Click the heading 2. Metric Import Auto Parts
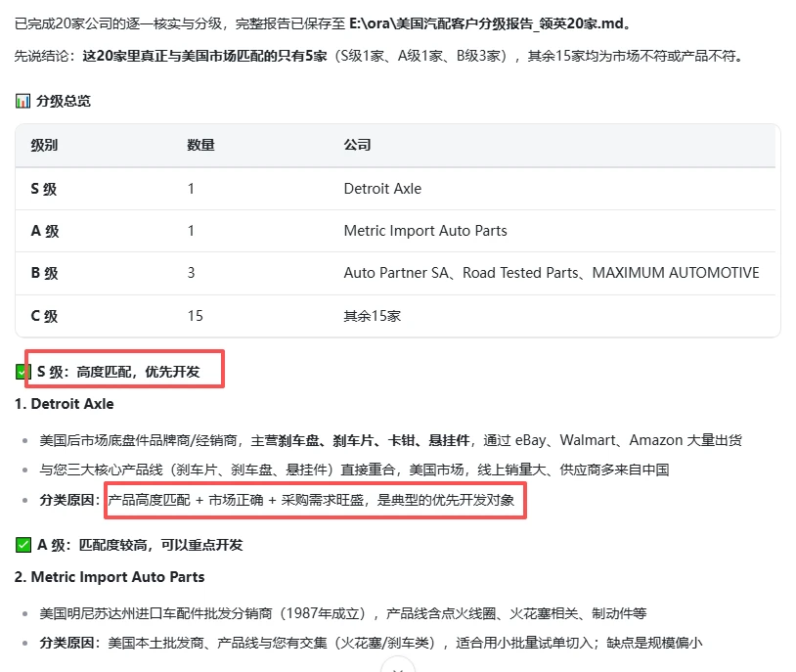 [x=110, y=577]
